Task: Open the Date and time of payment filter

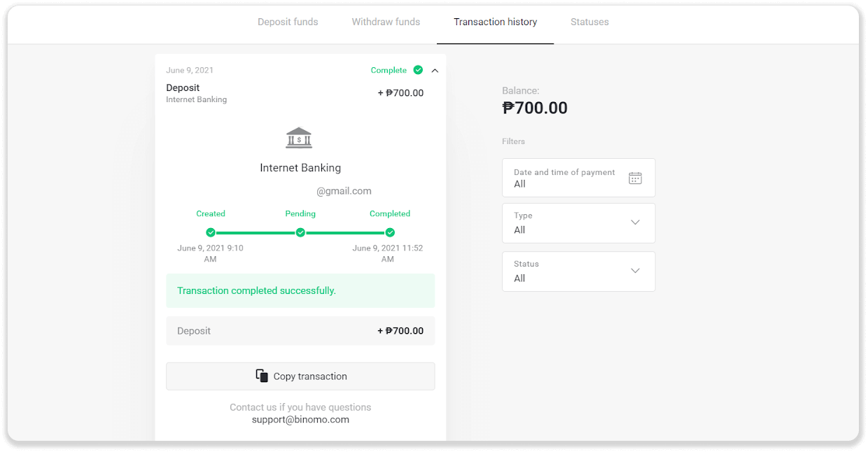Action: pyautogui.click(x=578, y=178)
